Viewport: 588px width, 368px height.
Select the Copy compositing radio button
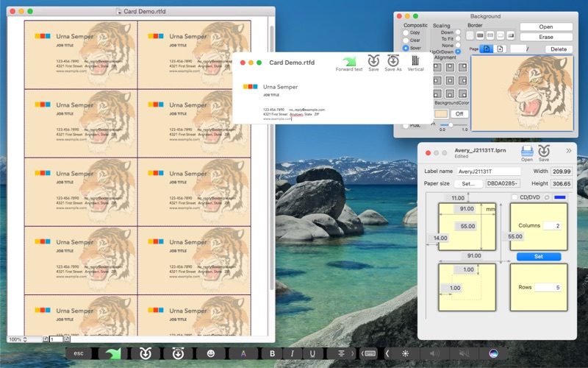pos(406,32)
